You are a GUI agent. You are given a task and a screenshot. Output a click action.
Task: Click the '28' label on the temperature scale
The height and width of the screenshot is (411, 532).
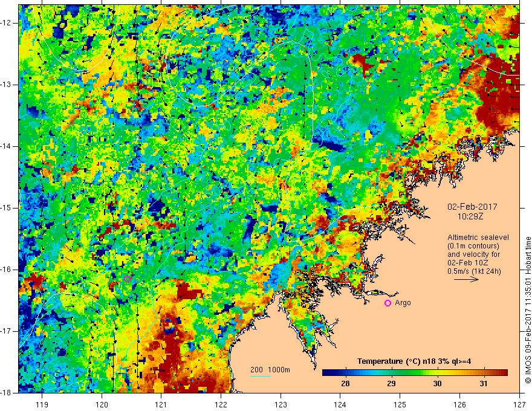(x=345, y=384)
